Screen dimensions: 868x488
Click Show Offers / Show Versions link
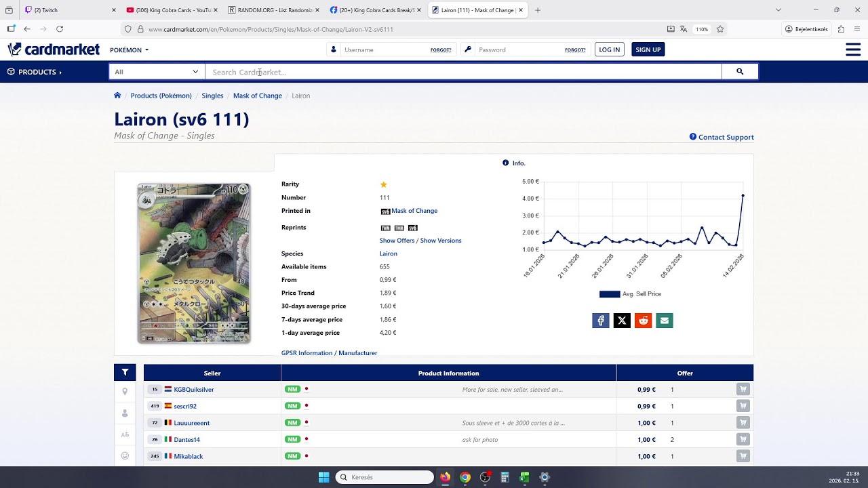click(420, 241)
